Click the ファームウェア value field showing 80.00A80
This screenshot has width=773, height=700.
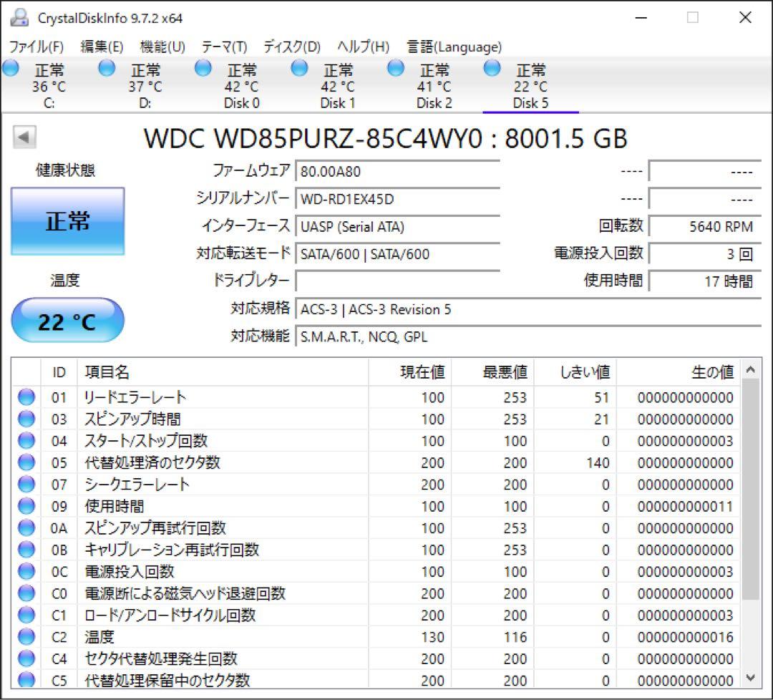(396, 171)
